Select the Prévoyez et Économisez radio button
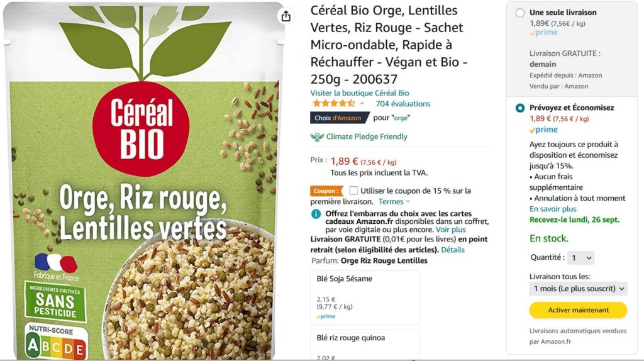Image resolution: width=644 pixels, height=361 pixels. pyautogui.click(x=520, y=108)
